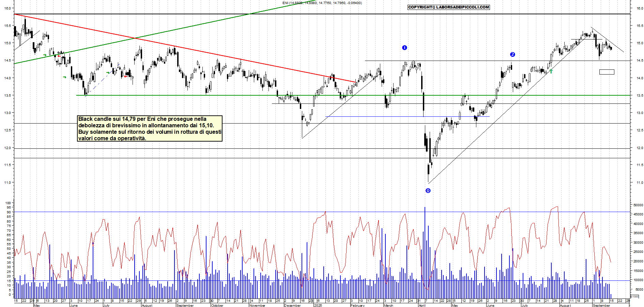Click the ENI price title text at top
Viewport: 644px width, 307px height.
pyautogui.click(x=322, y=3)
